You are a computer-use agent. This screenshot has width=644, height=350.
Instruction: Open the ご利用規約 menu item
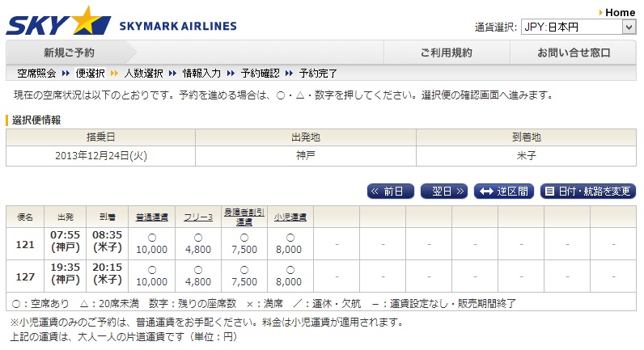click(447, 53)
